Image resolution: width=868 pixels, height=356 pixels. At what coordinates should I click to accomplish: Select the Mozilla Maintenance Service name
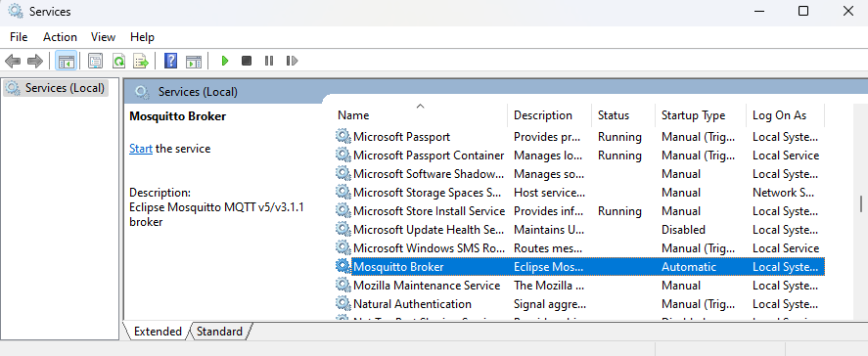click(x=427, y=286)
